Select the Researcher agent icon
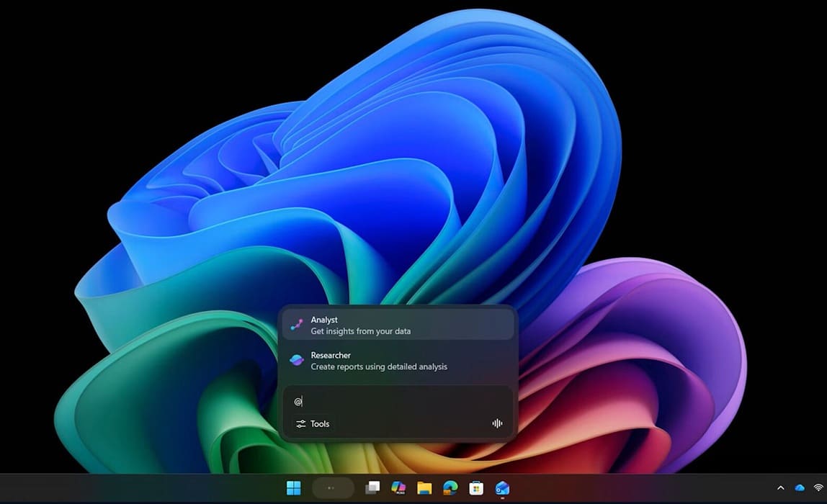The width and height of the screenshot is (827, 504). click(x=295, y=360)
